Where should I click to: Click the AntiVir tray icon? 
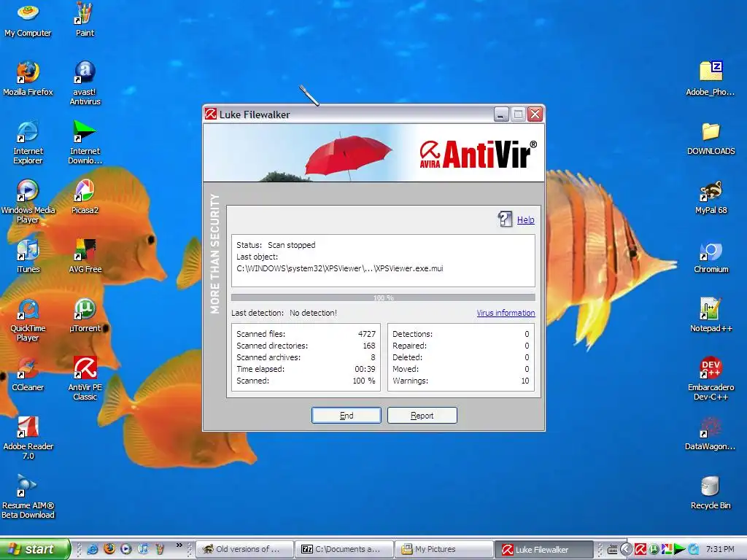pos(640,549)
